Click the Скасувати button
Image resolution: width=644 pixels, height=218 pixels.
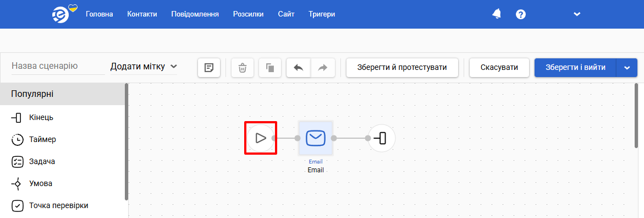tap(499, 68)
